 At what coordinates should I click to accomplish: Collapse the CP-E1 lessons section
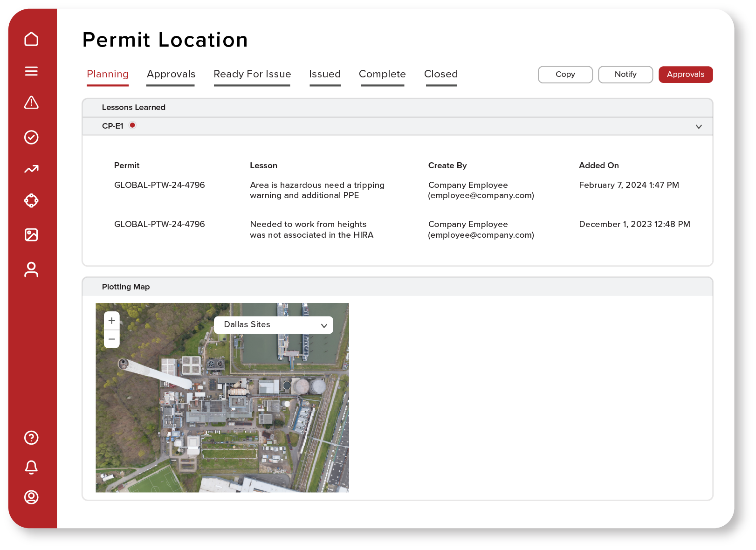[x=698, y=126]
